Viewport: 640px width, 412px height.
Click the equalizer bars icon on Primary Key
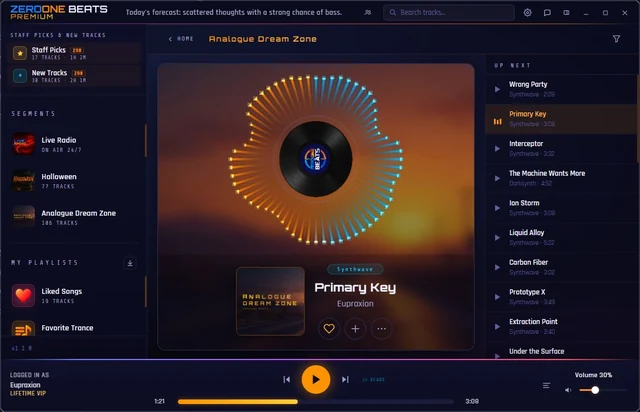pos(498,121)
